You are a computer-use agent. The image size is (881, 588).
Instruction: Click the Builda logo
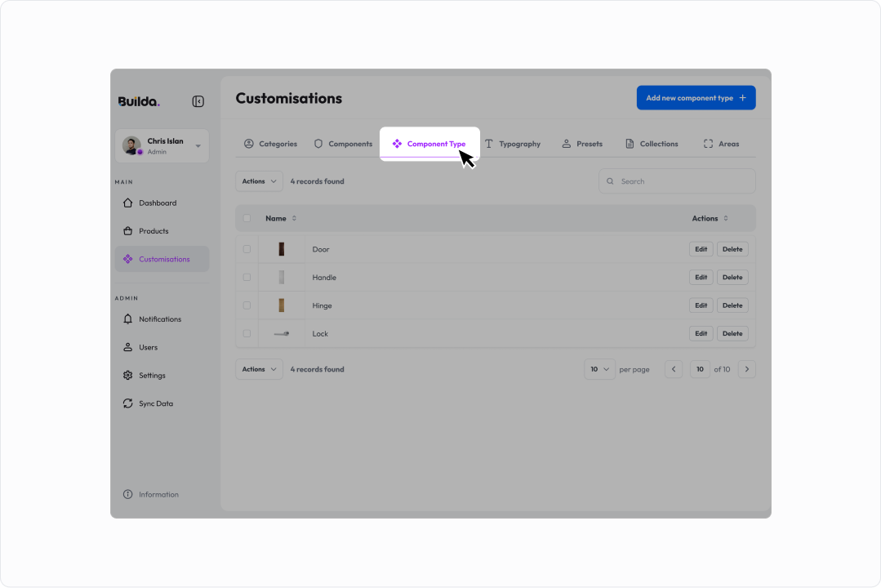(139, 102)
